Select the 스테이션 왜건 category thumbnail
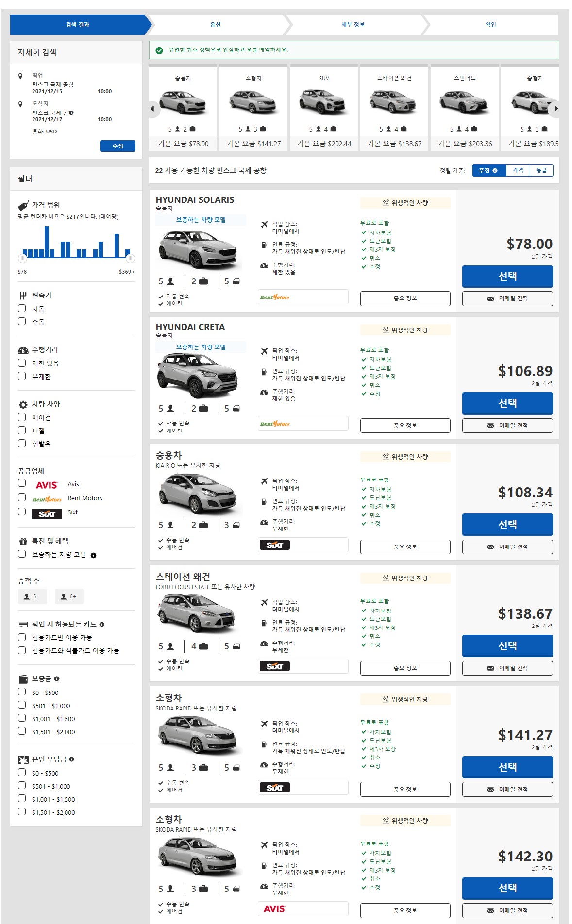 tap(394, 109)
